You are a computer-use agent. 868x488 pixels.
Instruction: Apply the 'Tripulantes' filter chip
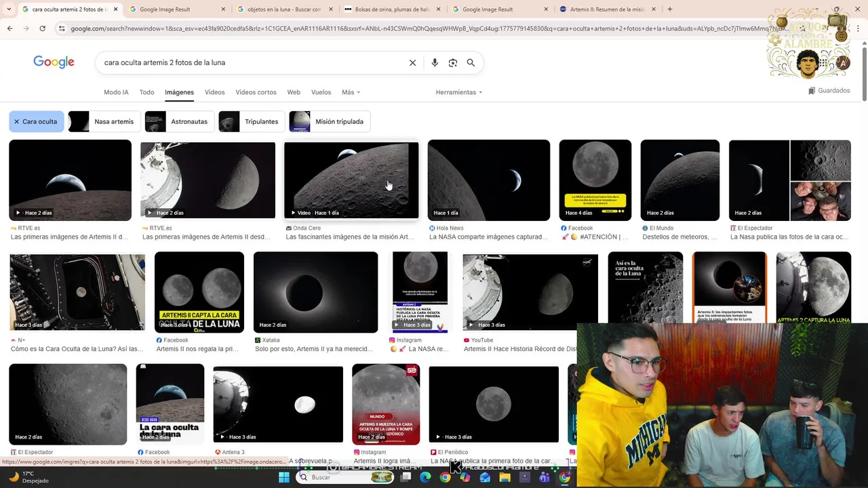click(252, 121)
